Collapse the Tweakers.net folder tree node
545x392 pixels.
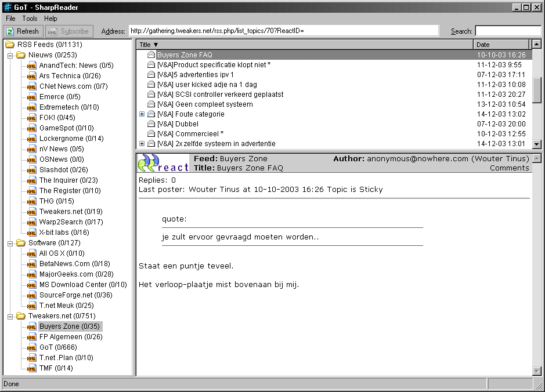coord(10,316)
